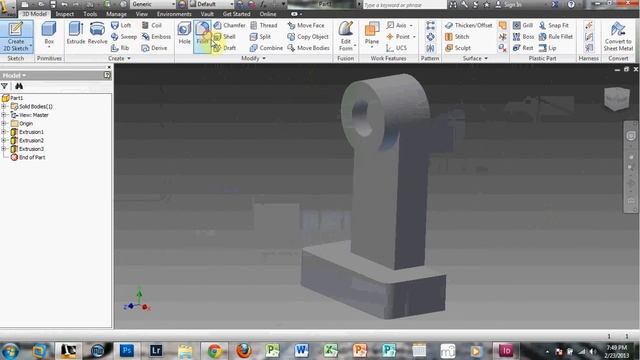Select the Grill plastic feature
The height and width of the screenshot is (360, 640).
pos(523,25)
